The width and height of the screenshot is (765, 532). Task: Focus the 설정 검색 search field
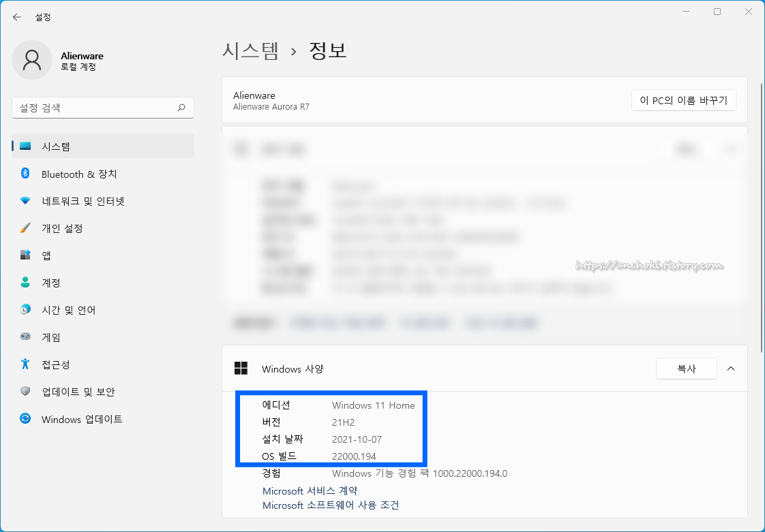pos(102,108)
